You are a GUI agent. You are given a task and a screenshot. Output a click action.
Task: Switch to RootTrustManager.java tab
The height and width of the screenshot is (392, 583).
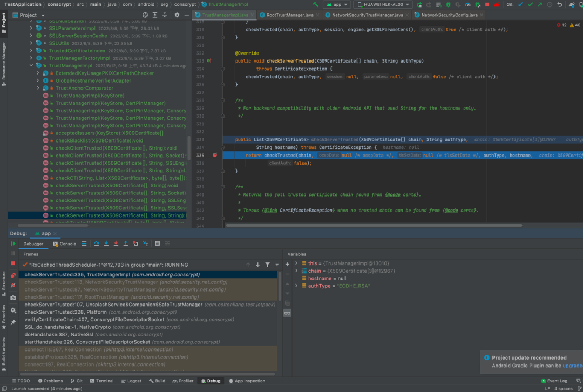[x=290, y=15]
